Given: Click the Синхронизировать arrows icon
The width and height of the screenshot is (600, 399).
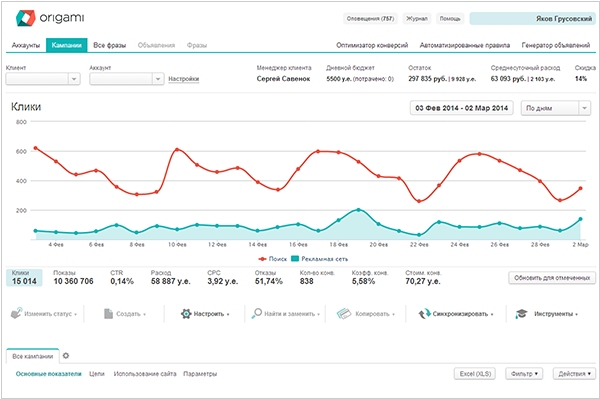Looking at the screenshot, I should point(424,314).
